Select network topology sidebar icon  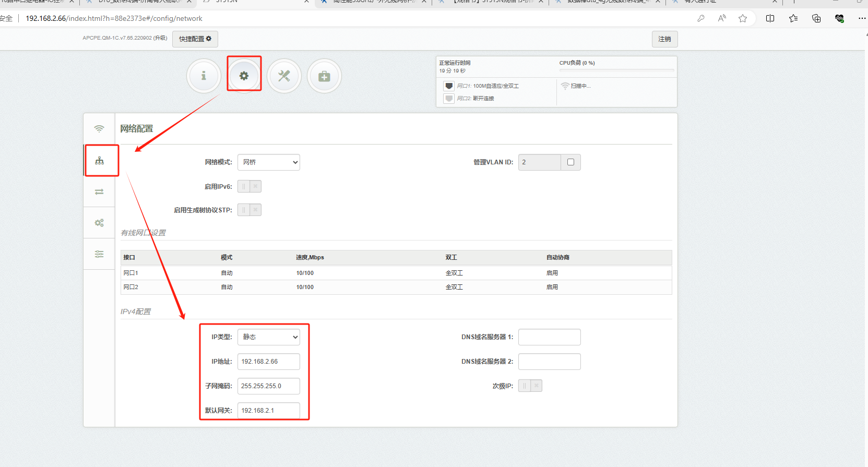click(x=99, y=161)
